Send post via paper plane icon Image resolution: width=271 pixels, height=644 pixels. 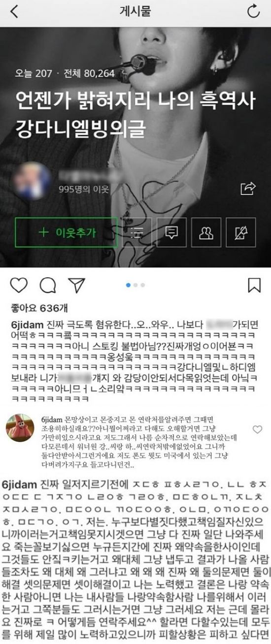click(x=76, y=285)
